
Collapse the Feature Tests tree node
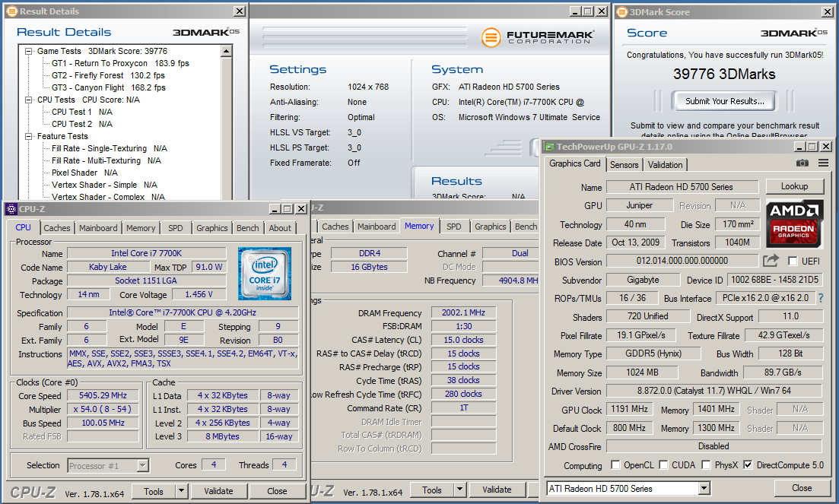tap(28, 136)
